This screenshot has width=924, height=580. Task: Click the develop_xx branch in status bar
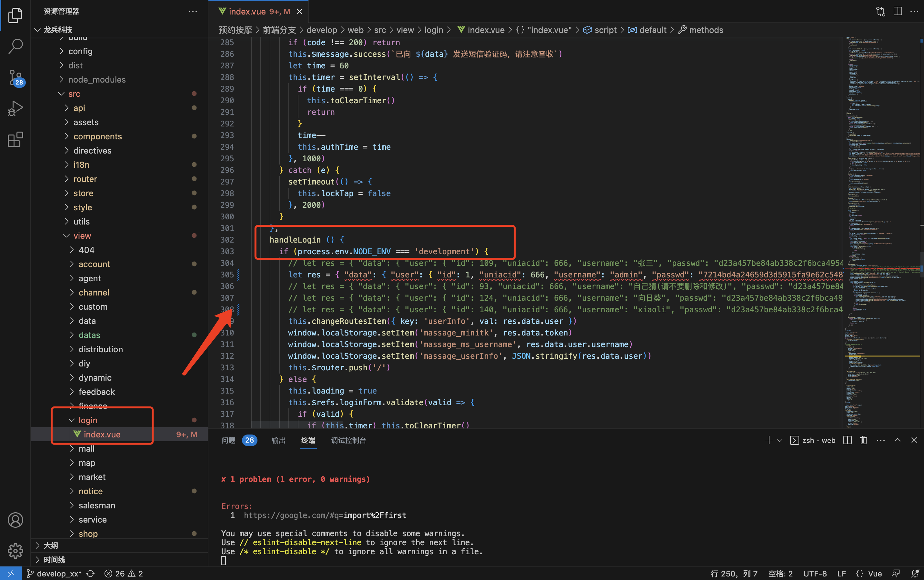(58, 574)
